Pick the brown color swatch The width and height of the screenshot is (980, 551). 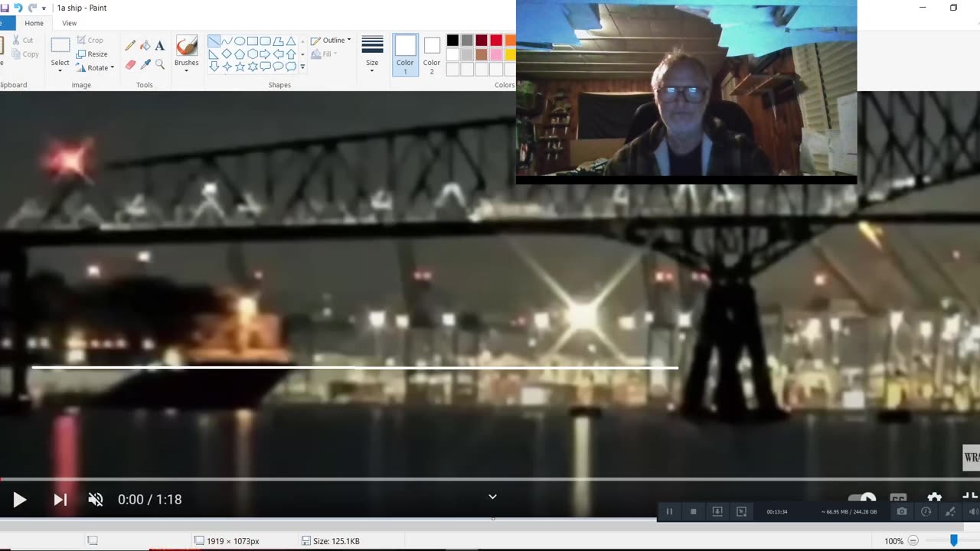[482, 54]
